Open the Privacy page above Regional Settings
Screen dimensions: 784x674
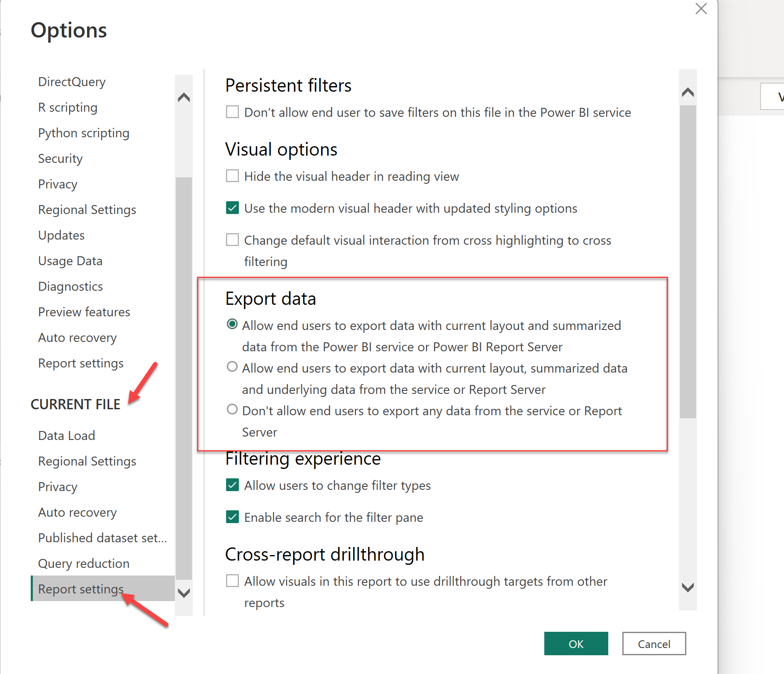58,184
